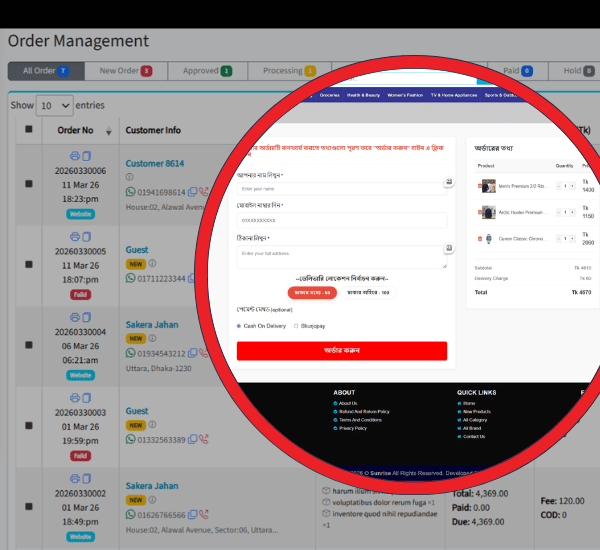This screenshot has height=550, width=600.
Task: Switch to Hold tab
Action: pos(579,71)
